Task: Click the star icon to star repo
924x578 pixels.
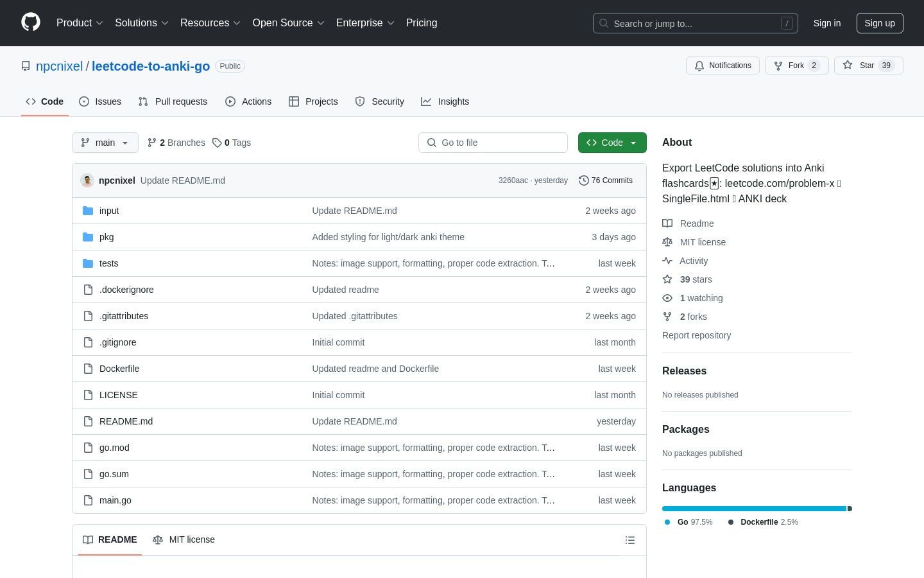Action: coord(848,66)
